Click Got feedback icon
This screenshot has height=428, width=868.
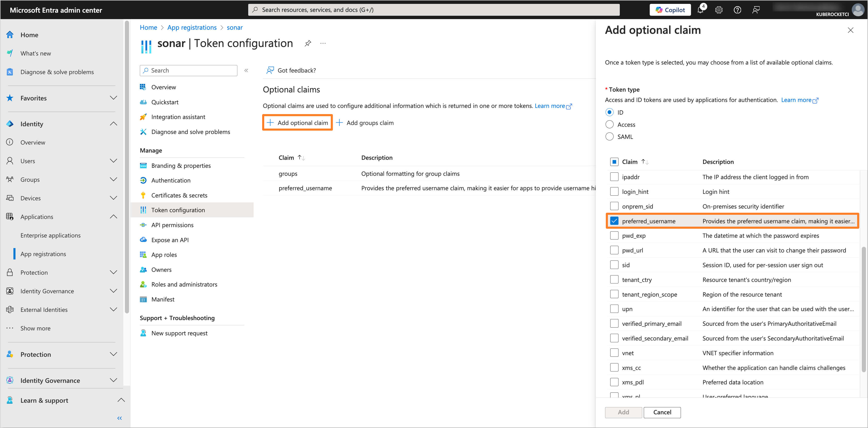[270, 70]
